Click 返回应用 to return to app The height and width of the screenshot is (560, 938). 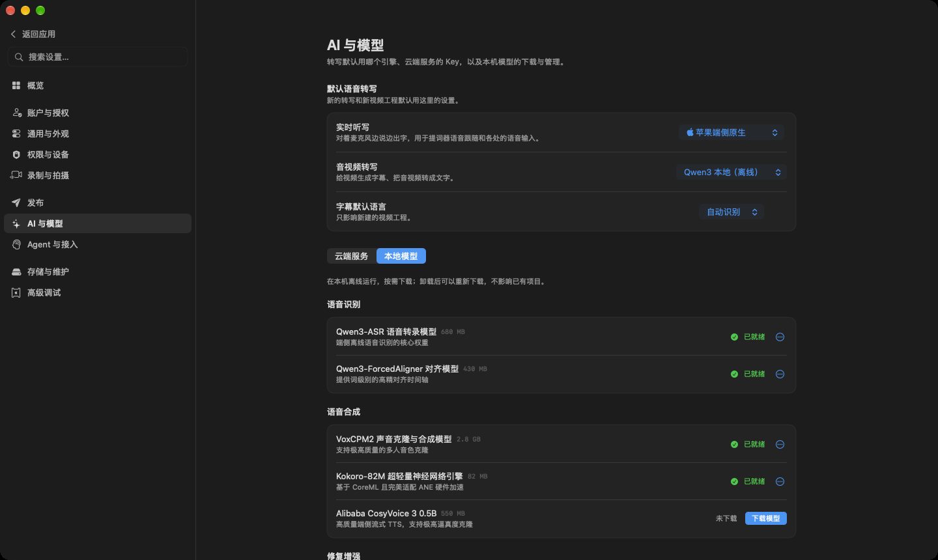(38, 34)
